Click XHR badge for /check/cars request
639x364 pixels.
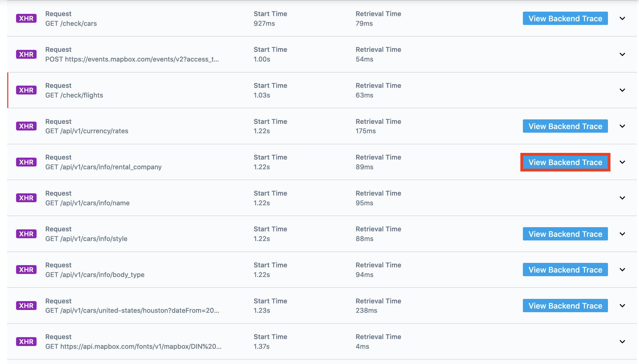coord(26,19)
